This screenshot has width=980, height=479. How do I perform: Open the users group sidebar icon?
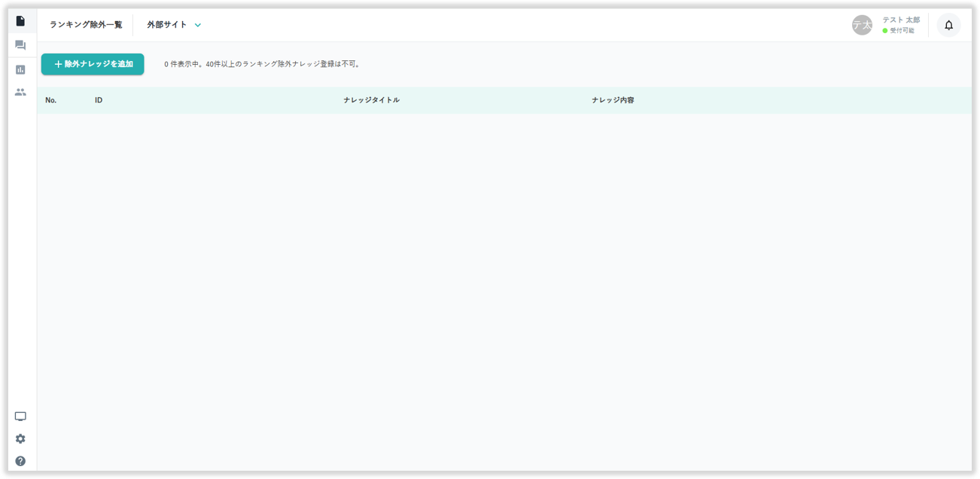[20, 92]
